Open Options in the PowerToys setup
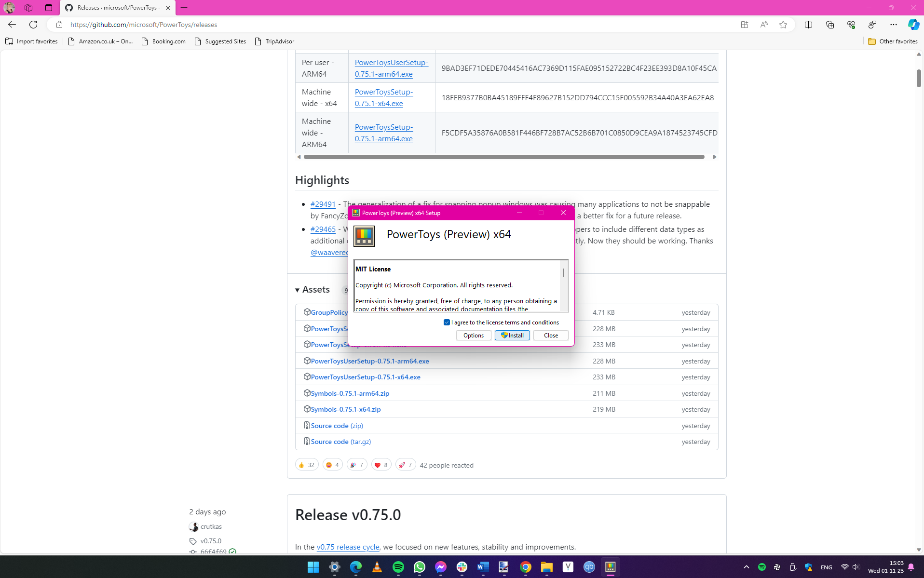 point(474,336)
